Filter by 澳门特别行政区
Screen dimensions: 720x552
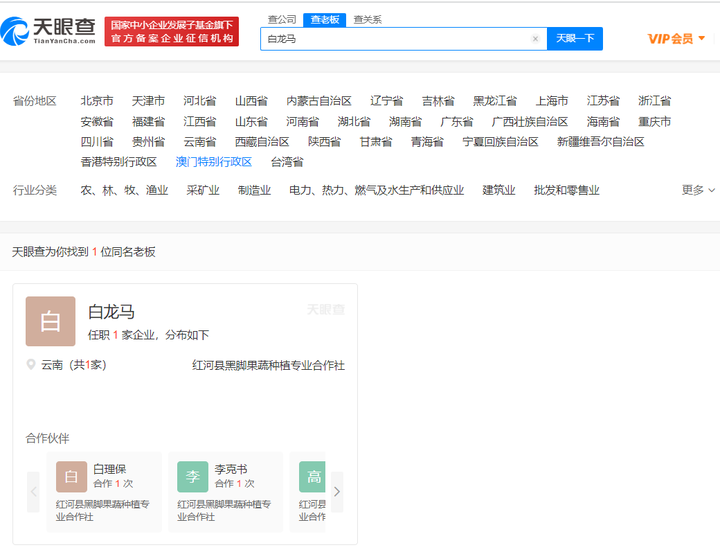pos(214,162)
